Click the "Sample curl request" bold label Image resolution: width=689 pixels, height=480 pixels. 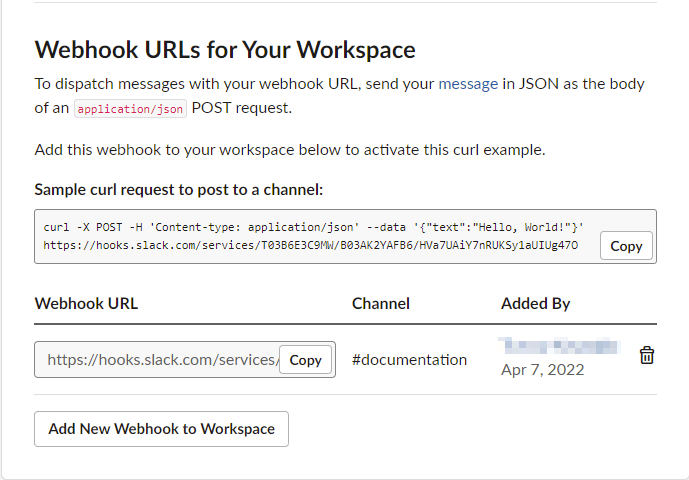pos(179,189)
